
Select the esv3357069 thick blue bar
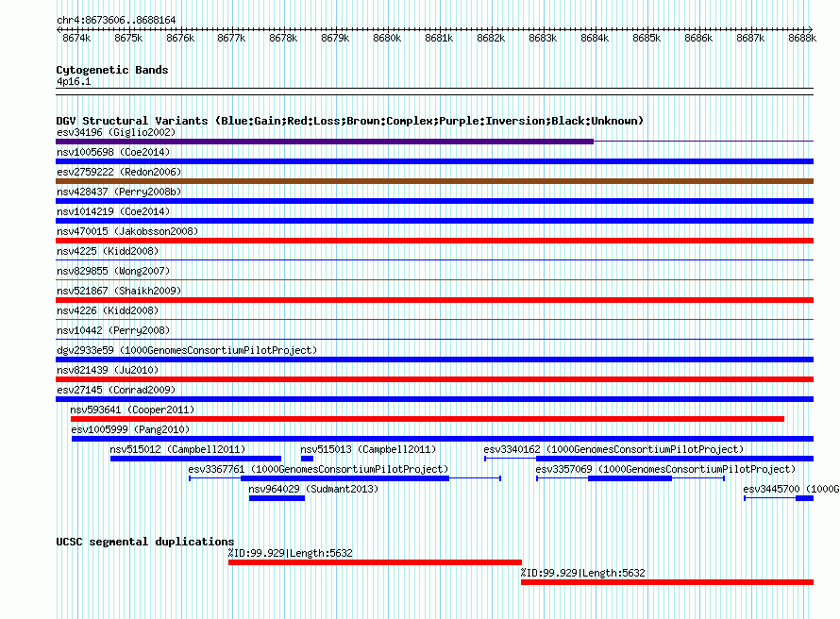click(630, 478)
